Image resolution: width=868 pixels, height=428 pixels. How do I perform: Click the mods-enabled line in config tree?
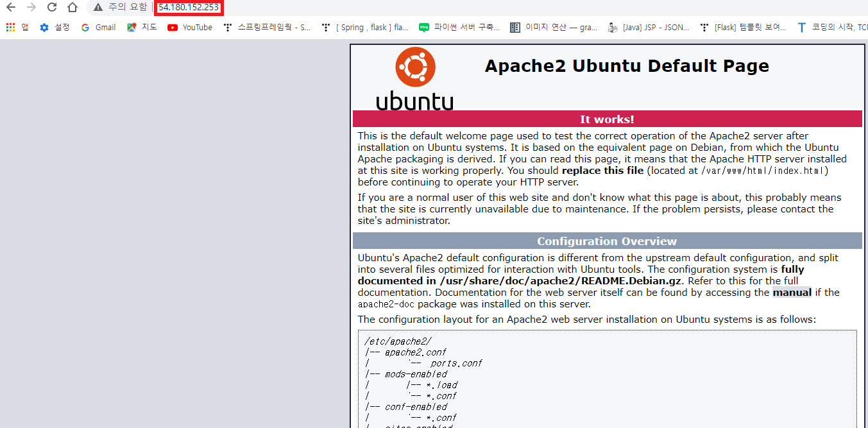click(416, 374)
